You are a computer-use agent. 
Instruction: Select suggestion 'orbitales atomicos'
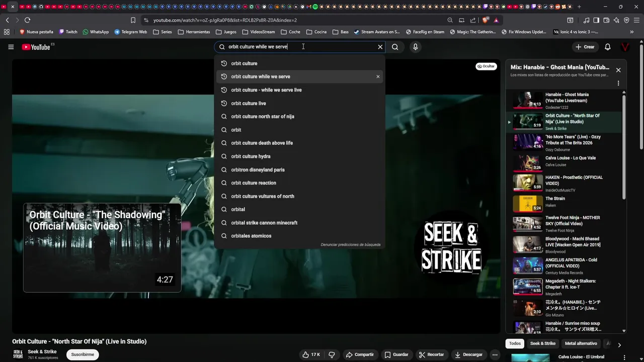300,236
